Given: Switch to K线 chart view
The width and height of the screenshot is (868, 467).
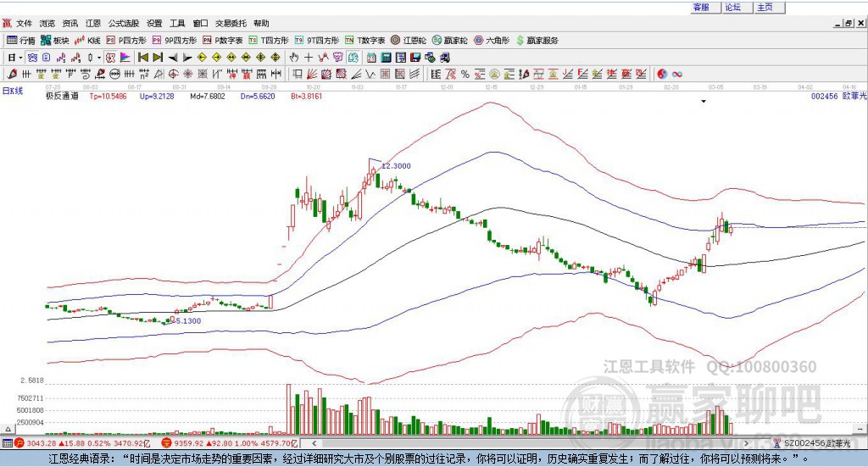Looking at the screenshot, I should pos(87,41).
